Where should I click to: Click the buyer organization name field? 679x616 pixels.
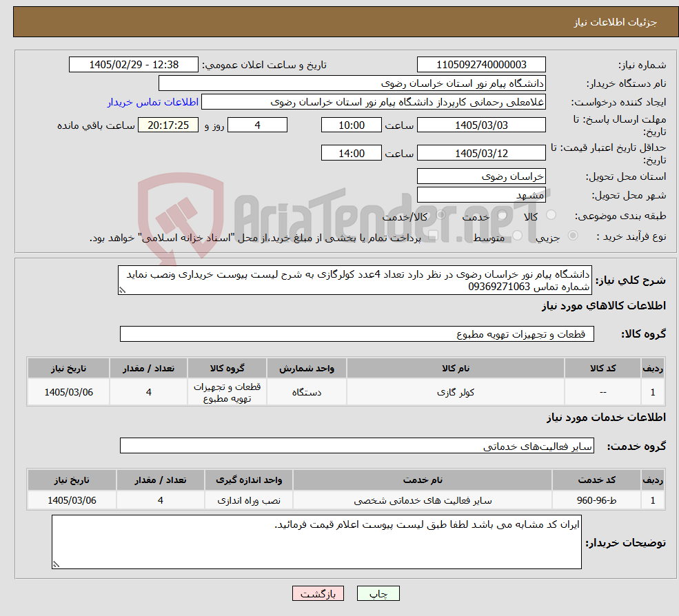pos(352,83)
